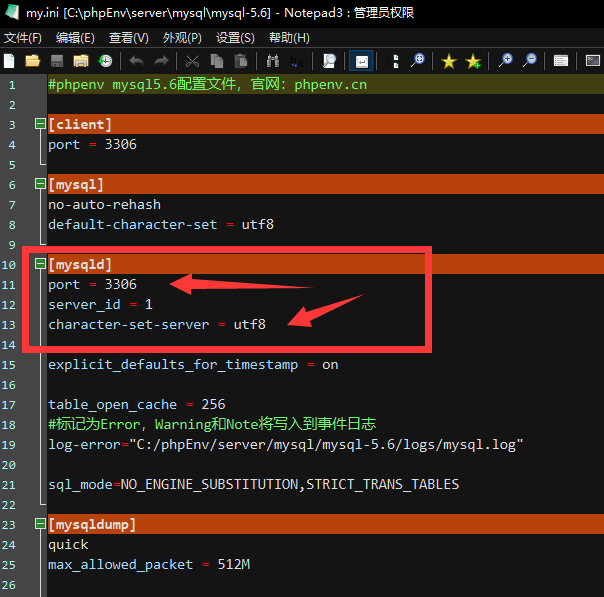Image resolution: width=604 pixels, height=597 pixels.
Task: Click the value '512M' on line 25
Action: point(234,565)
